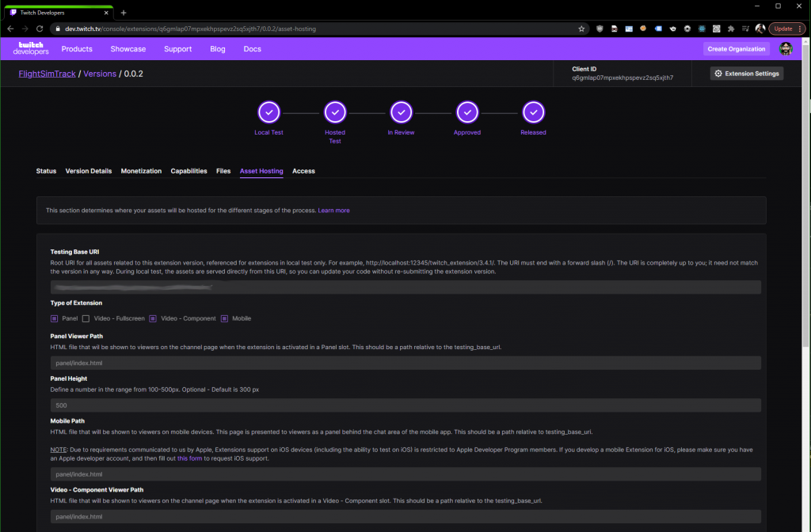Click the Create Organization button
Image resolution: width=811 pixels, height=532 pixels.
tap(736, 48)
